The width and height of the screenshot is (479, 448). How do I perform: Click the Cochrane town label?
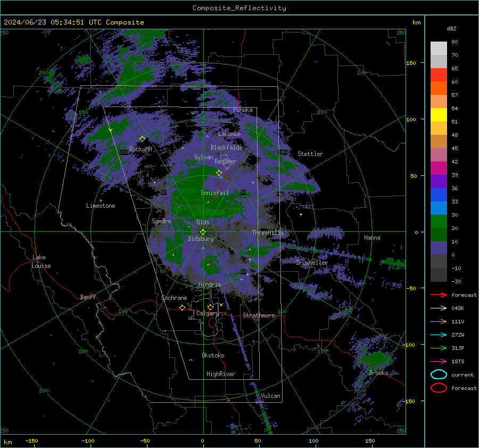[174, 298]
